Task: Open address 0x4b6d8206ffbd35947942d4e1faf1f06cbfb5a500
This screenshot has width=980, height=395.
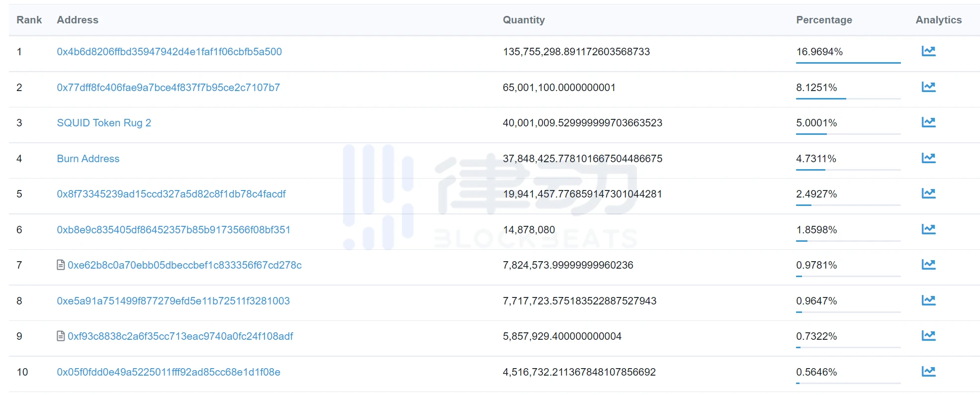Action: (x=169, y=52)
